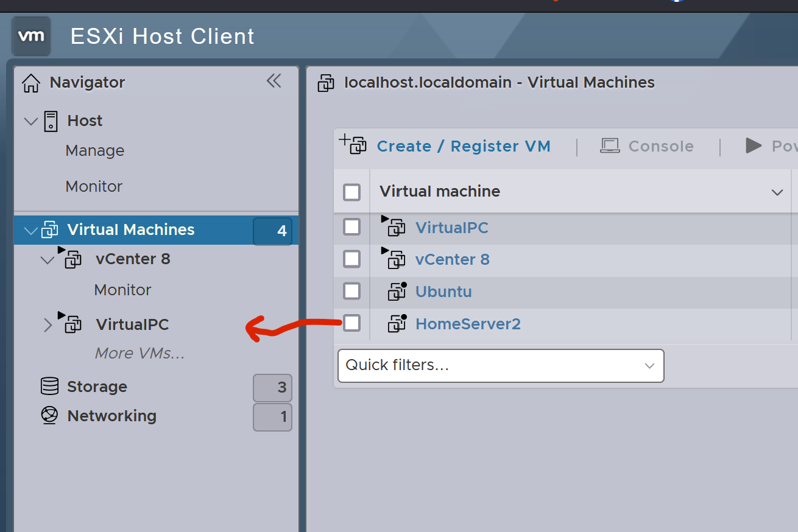Viewport: 798px width, 532px height.
Task: Expand the VirtualIPC tree item
Action: pyautogui.click(x=47, y=324)
